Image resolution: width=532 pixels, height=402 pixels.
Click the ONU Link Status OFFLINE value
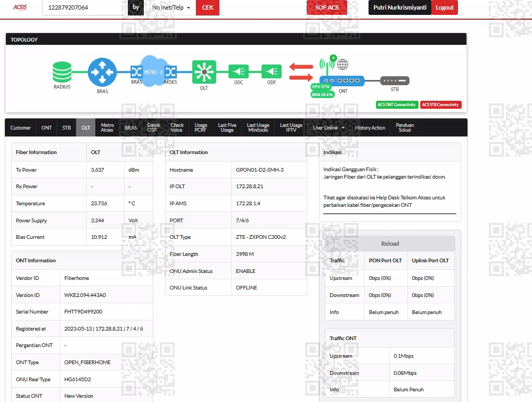pyautogui.click(x=247, y=288)
